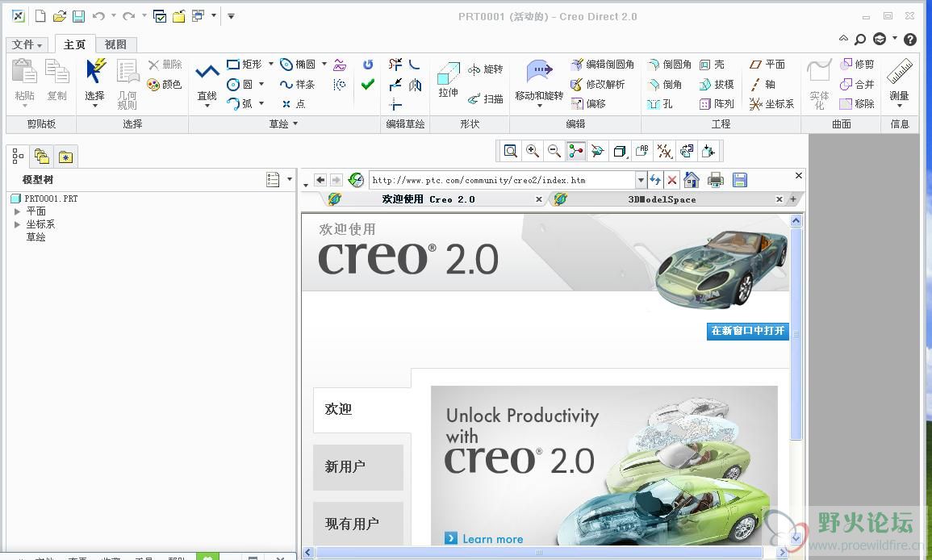Select 编辑倒圆角 in the Edit group
The height and width of the screenshot is (560, 932).
[x=603, y=65]
